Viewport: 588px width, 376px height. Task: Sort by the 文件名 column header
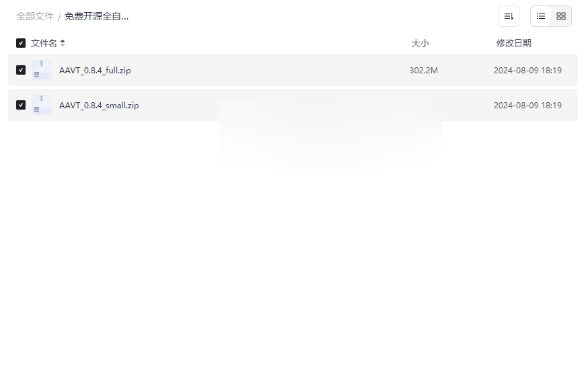[x=44, y=43]
